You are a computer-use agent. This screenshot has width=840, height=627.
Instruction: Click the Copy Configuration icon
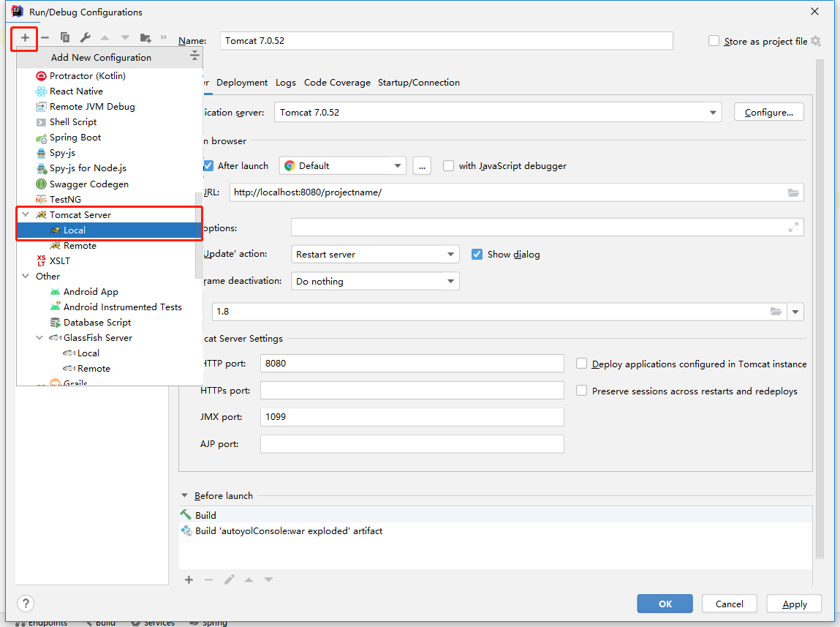(65, 37)
